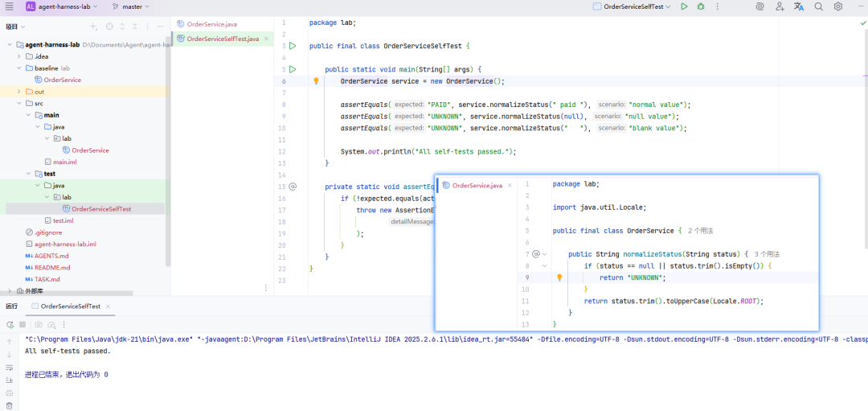Expand the 外部库 node
Screen dimensions: 868x411
point(9,291)
